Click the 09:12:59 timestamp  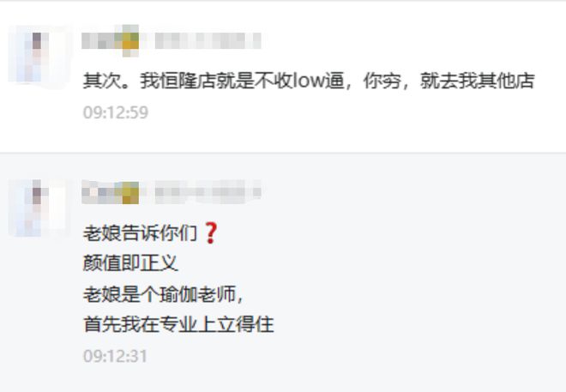(x=116, y=112)
